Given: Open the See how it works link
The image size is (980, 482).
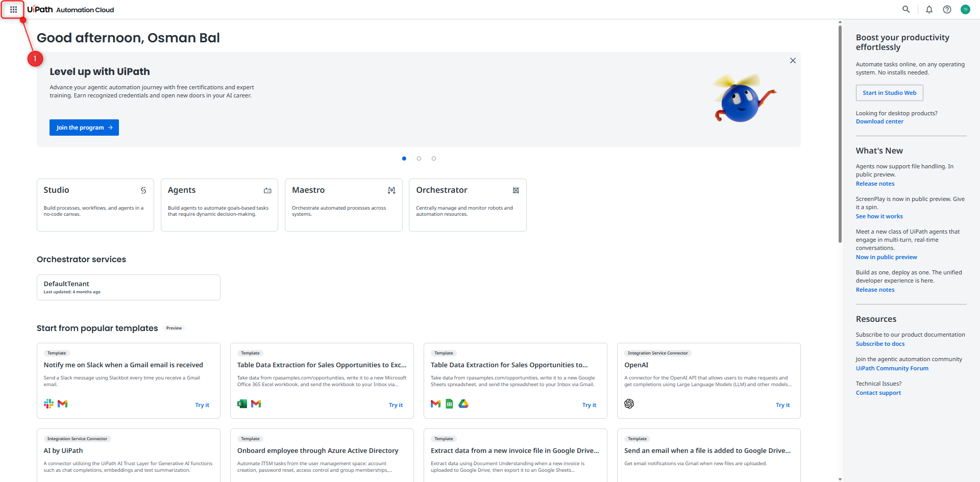Looking at the screenshot, I should (879, 216).
